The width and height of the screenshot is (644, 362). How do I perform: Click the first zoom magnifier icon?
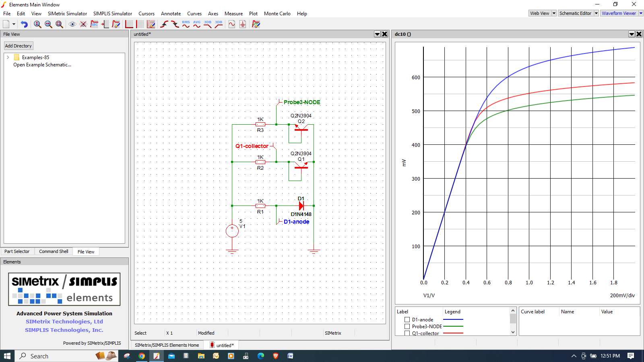37,24
